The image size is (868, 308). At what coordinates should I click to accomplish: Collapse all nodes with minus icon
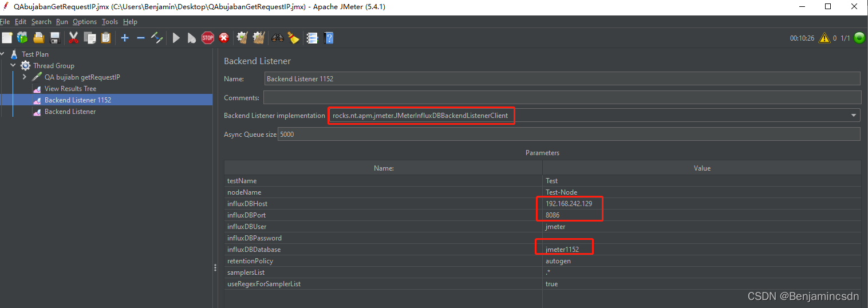point(140,38)
